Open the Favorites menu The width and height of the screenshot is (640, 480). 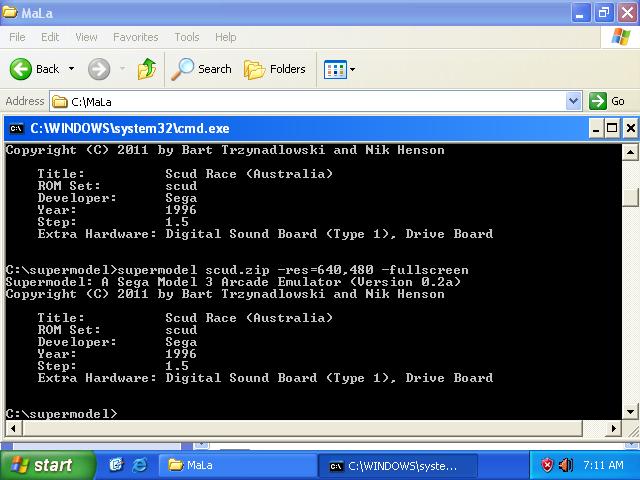[136, 37]
